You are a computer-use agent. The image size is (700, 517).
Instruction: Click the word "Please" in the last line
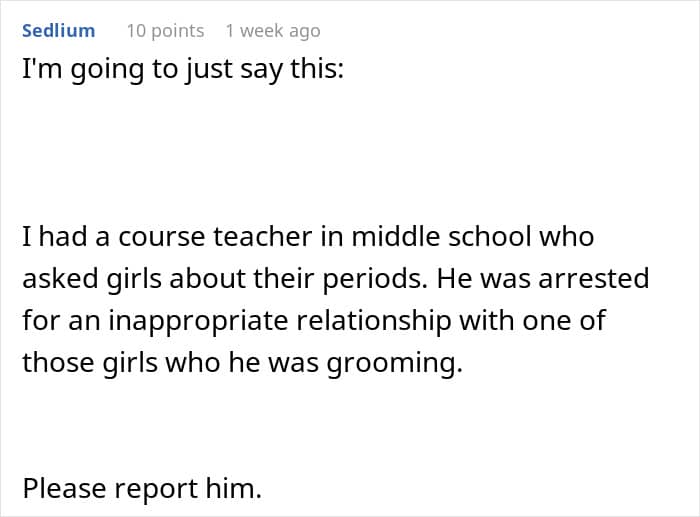[x=64, y=489]
